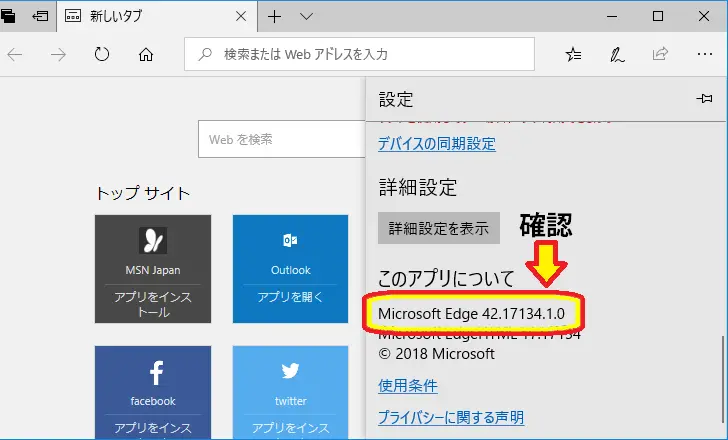Click the © 2018 Microsoft text
The height and width of the screenshot is (440, 728).
click(x=436, y=354)
